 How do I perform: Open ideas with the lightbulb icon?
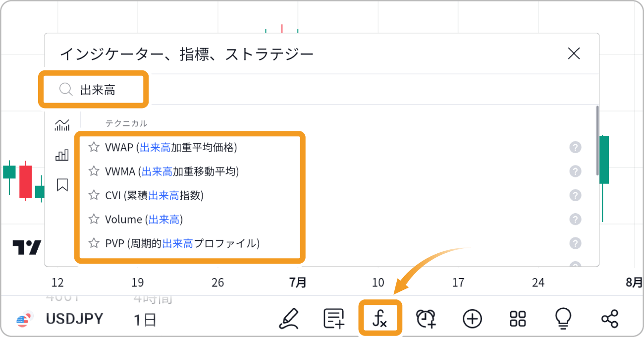tap(563, 318)
